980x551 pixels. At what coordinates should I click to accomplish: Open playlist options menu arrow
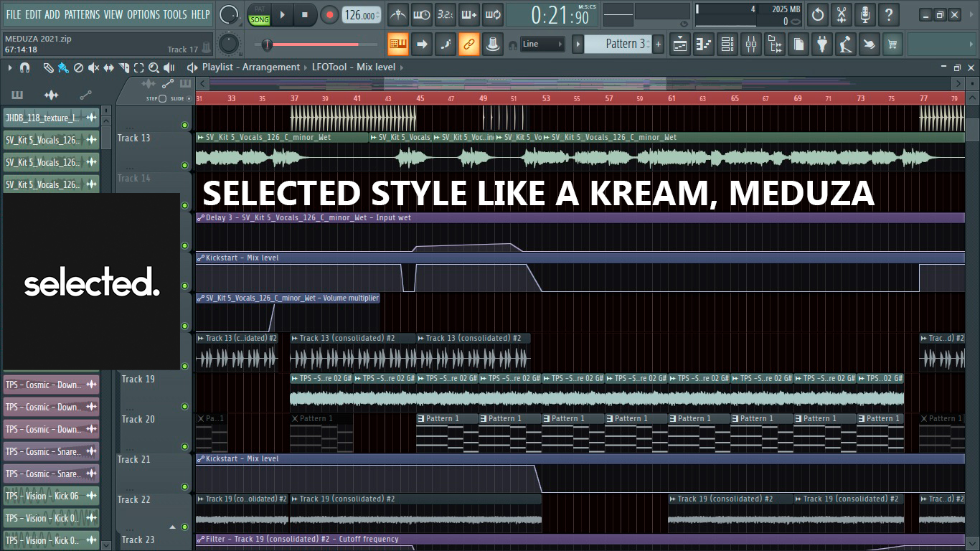tap(10, 67)
